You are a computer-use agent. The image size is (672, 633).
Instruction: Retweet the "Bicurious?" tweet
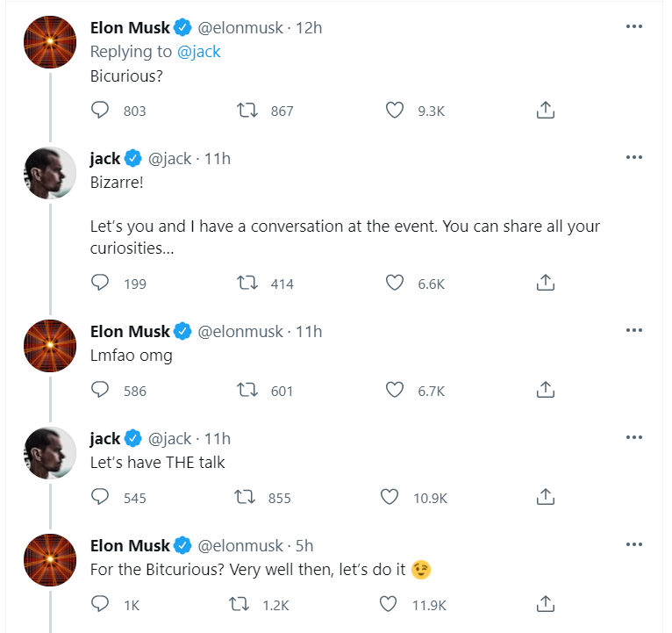[x=248, y=111]
